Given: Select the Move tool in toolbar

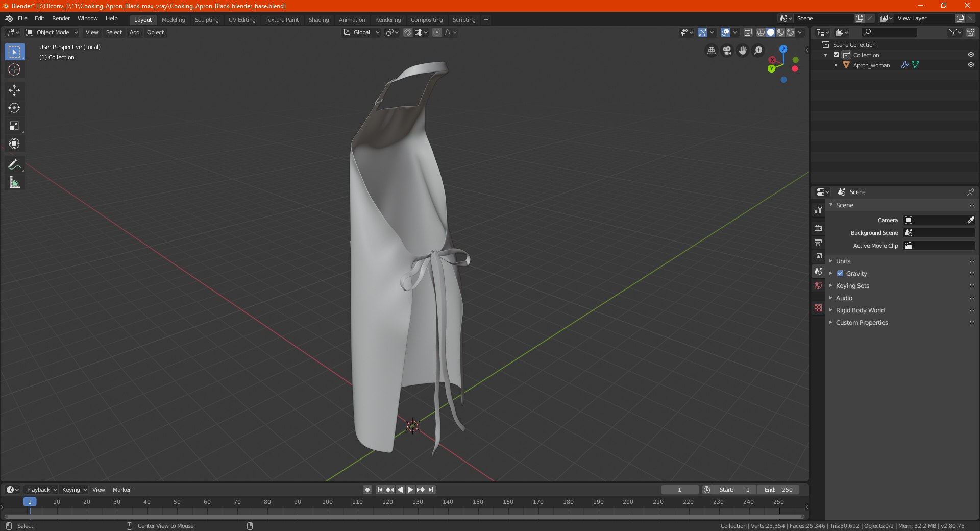Looking at the screenshot, I should click(14, 90).
